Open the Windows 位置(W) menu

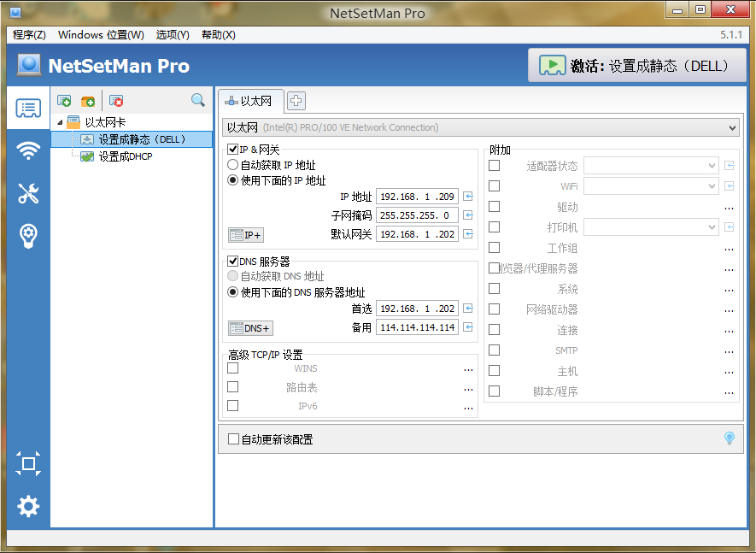point(101,35)
